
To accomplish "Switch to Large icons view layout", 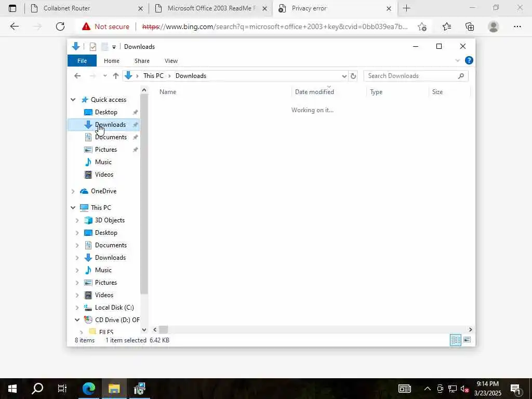I will click(467, 340).
